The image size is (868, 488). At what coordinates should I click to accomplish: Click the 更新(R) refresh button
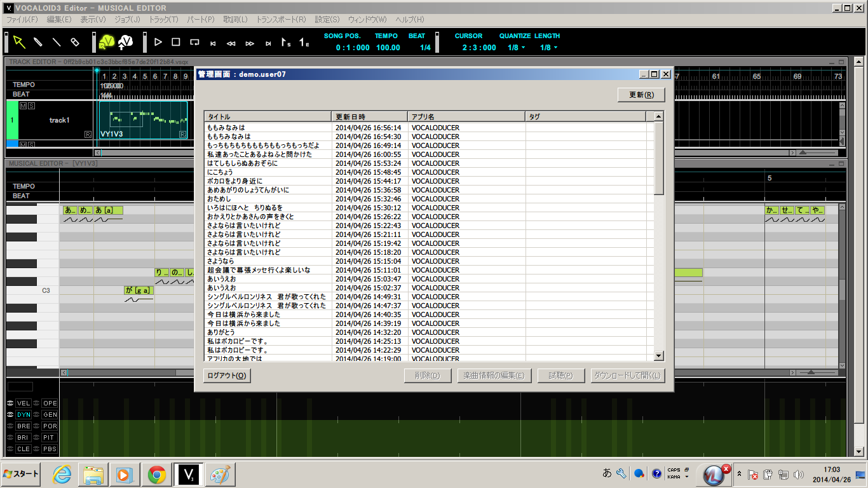click(x=641, y=95)
